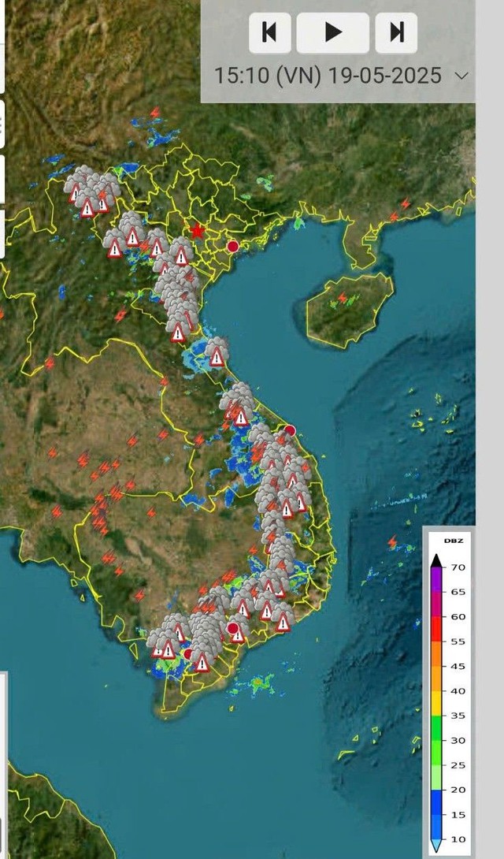The image size is (504, 859).
Task: Click the "65" legend value
Action: 458,592
